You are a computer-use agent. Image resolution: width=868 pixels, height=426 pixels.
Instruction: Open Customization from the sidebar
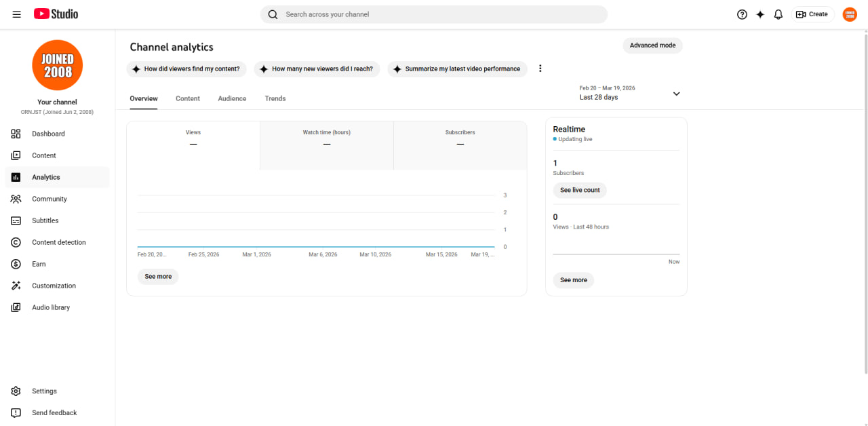pos(58,286)
